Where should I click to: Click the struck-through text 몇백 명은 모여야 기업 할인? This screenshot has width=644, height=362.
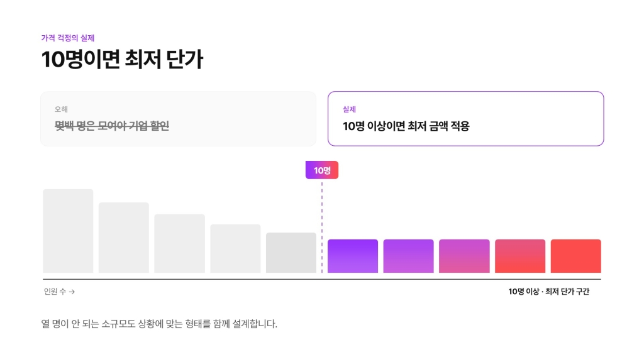click(x=112, y=126)
